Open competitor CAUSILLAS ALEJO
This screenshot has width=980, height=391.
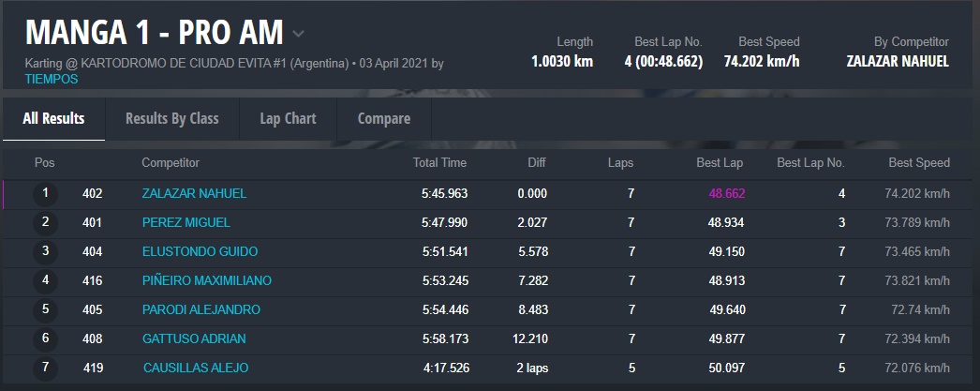(195, 368)
